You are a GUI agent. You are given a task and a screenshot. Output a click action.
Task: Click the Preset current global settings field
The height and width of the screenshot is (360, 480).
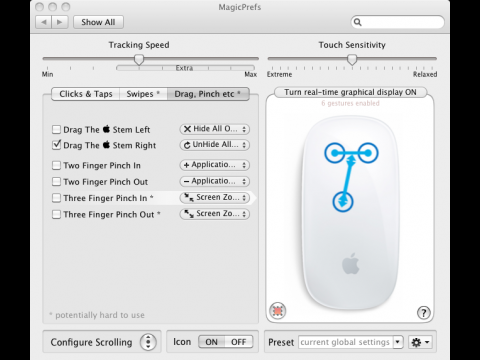point(346,342)
